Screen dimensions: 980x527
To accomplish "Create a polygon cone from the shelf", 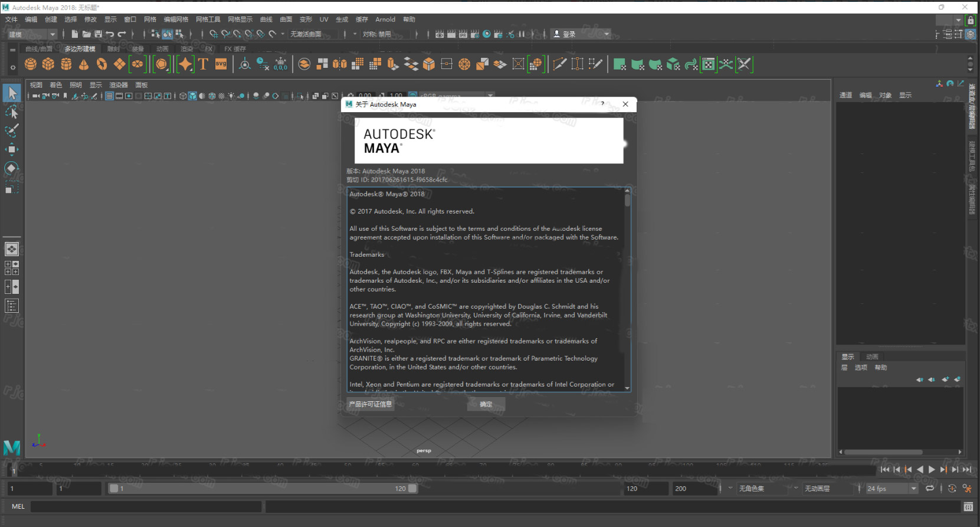I will pos(84,64).
